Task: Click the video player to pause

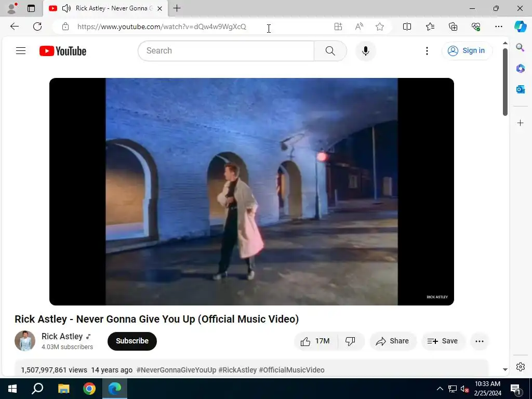Action: pyautogui.click(x=251, y=192)
